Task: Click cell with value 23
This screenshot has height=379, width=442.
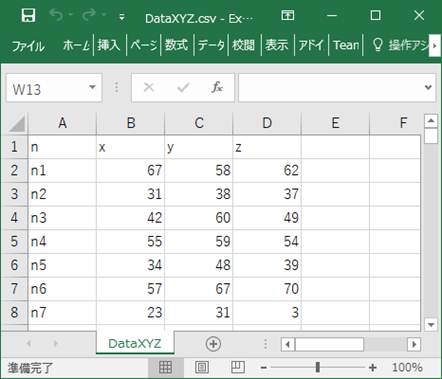Action: (130, 312)
